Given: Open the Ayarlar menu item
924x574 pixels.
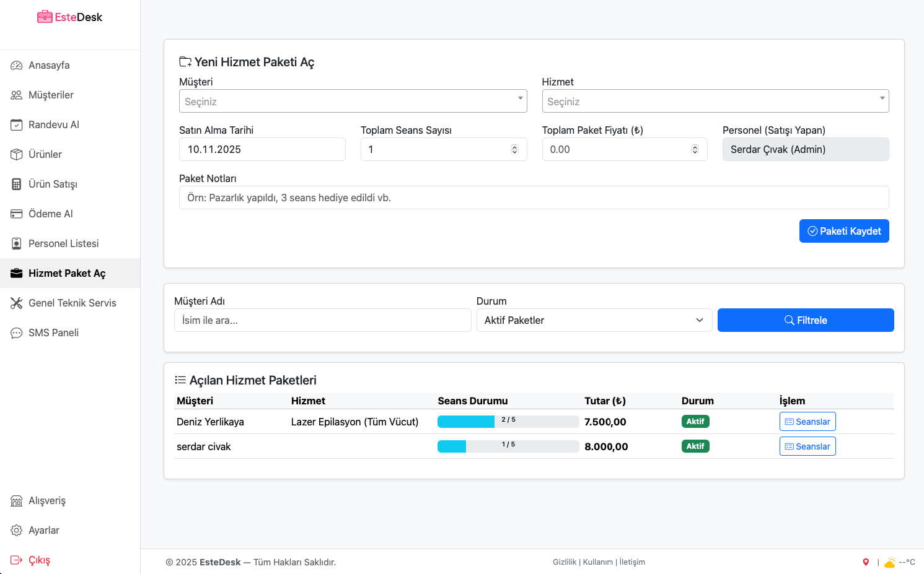Looking at the screenshot, I should [43, 530].
